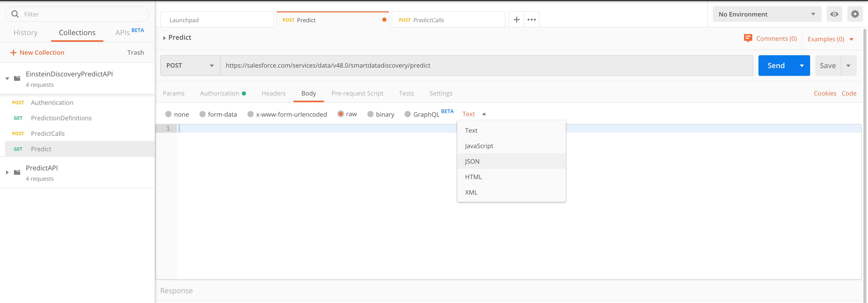
Task: Click the Comments speech bubble icon
Action: pos(748,38)
